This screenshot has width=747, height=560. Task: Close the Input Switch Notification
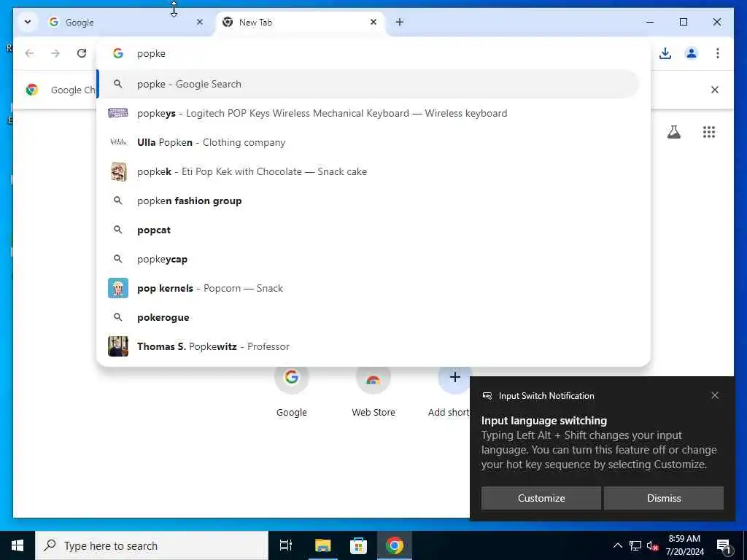pos(715,395)
